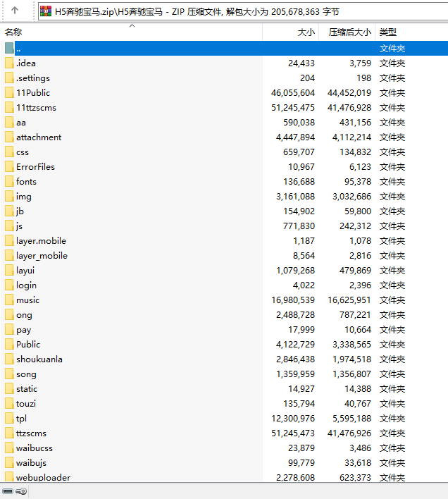Go up one folder level arrow
This screenshot has width=448, height=499.
(15, 11)
